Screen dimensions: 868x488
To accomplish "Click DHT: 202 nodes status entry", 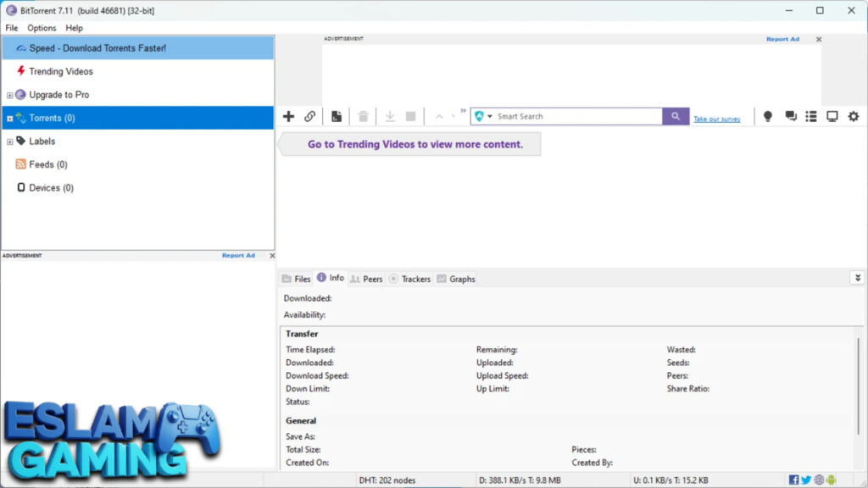I will (387, 480).
